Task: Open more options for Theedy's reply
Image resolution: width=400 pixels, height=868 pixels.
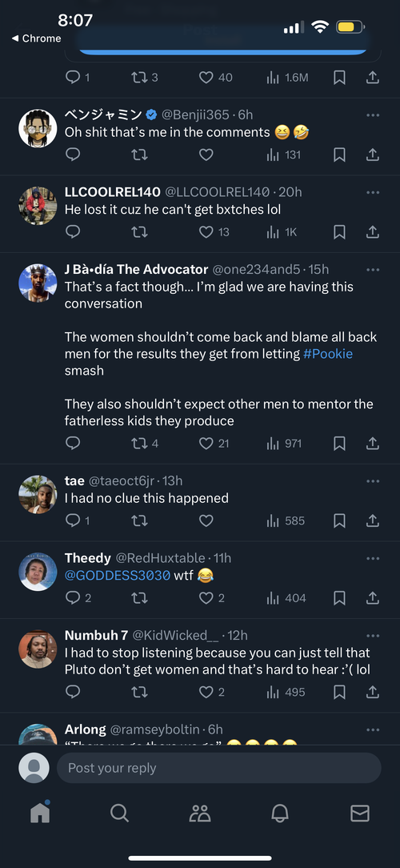Action: point(373,558)
